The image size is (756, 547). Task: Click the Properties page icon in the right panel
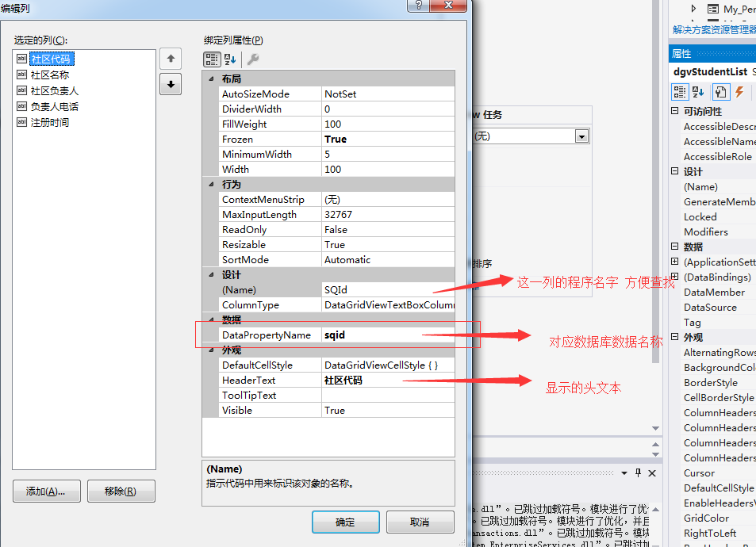tap(721, 93)
